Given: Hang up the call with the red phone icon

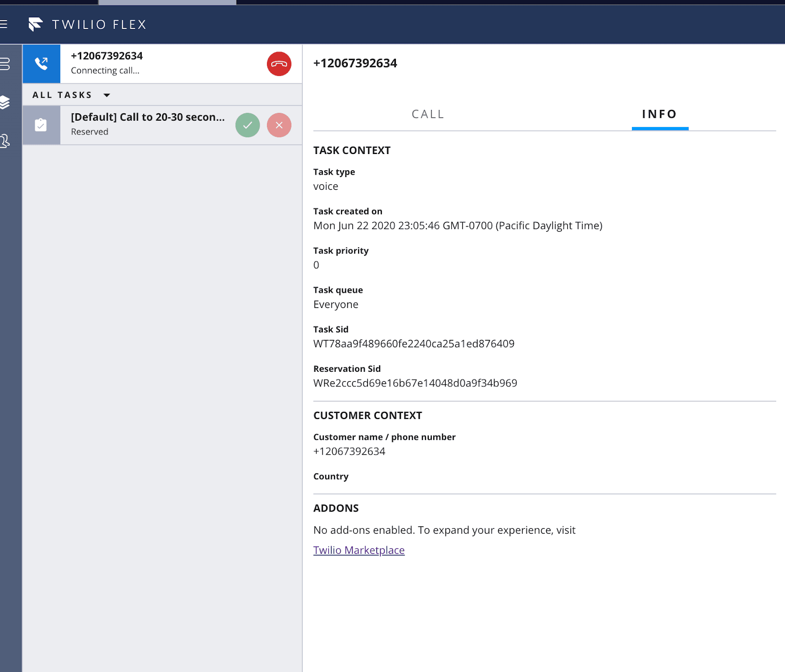Looking at the screenshot, I should 279,64.
